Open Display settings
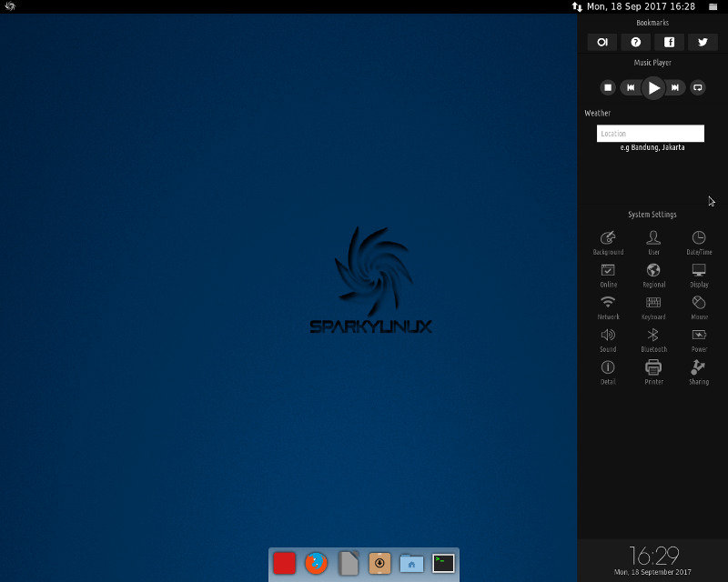The image size is (728, 582). click(699, 276)
